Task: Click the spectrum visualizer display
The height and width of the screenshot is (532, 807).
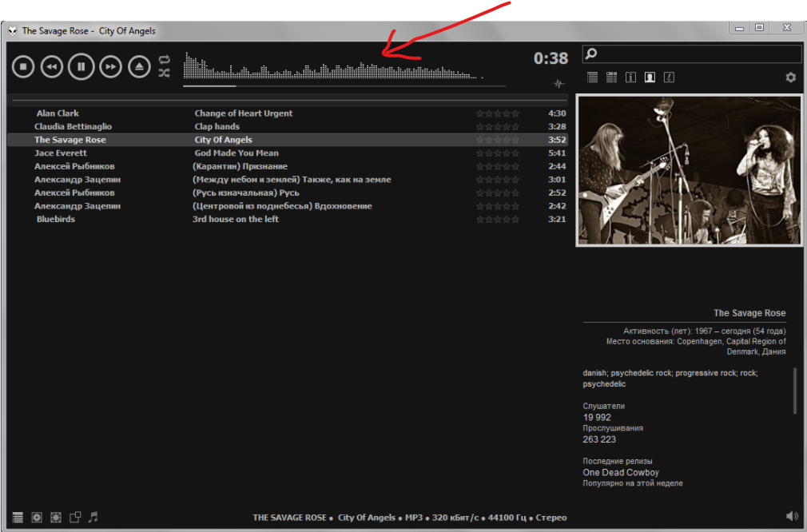Action: [x=333, y=66]
